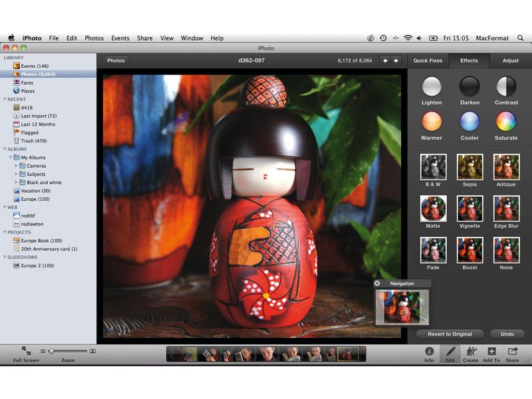The width and height of the screenshot is (532, 399).
Task: Open Spotlight search magnifier
Action: coord(521,38)
